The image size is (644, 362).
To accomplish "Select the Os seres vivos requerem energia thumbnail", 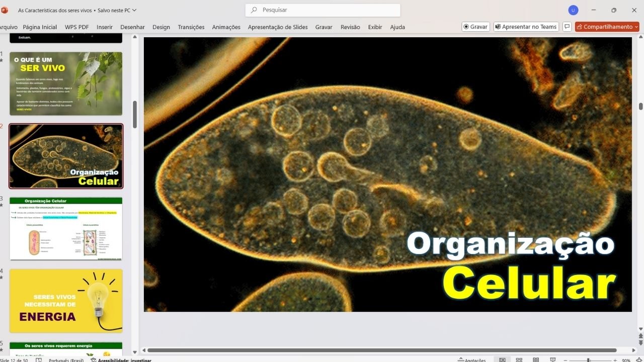I will pos(66,349).
